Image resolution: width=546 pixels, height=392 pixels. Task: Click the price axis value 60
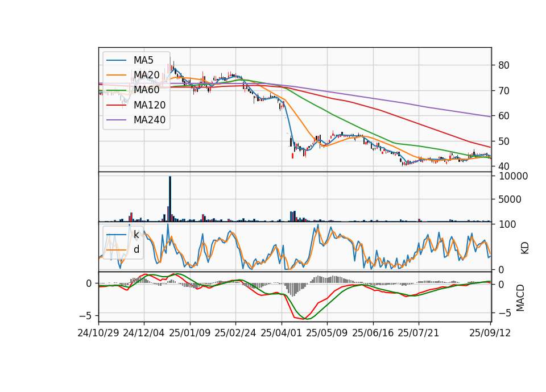pyautogui.click(x=504, y=116)
